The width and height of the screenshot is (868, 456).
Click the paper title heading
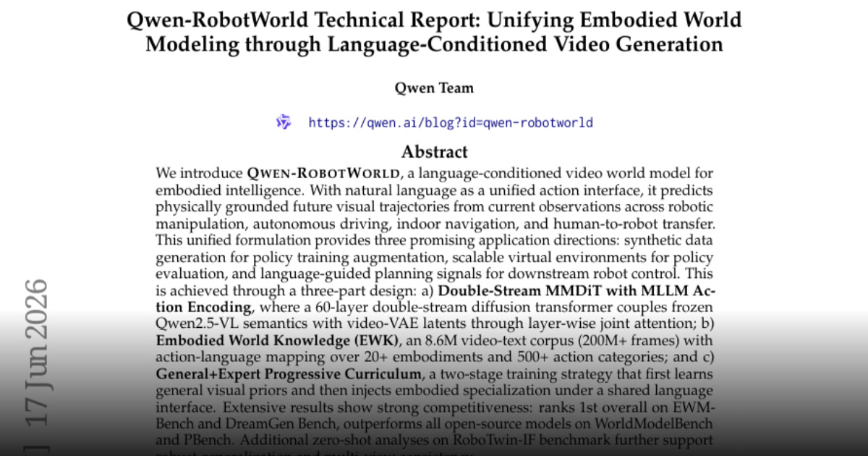[x=434, y=32]
